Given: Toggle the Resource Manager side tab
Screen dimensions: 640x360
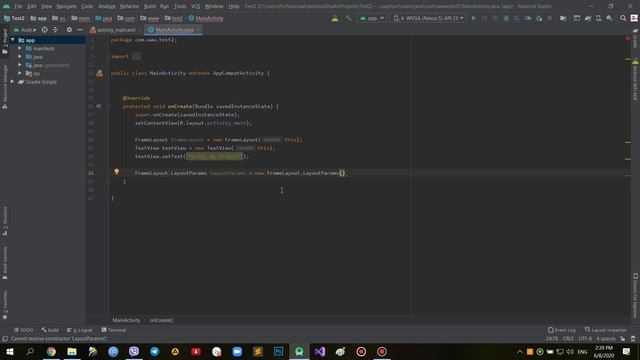Looking at the screenshot, I should tap(5, 87).
